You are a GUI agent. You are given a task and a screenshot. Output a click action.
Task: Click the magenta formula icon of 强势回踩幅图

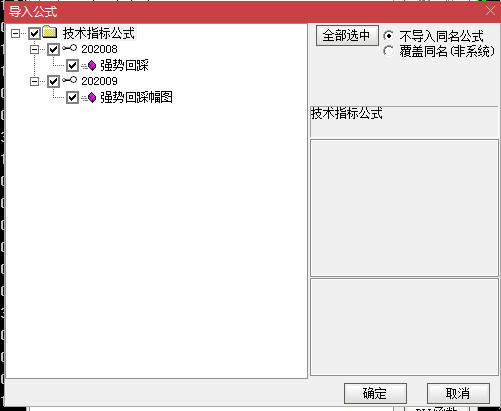tap(90, 98)
